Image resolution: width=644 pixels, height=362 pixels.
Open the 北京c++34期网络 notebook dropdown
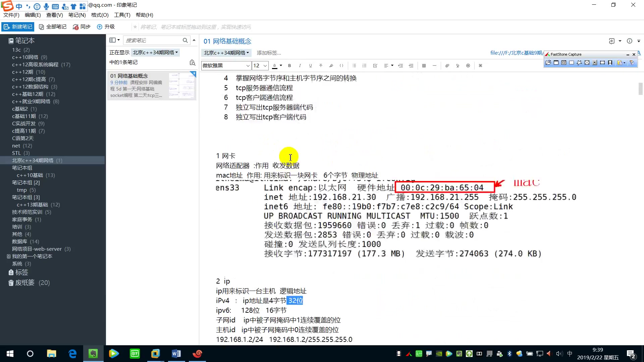tap(226, 53)
